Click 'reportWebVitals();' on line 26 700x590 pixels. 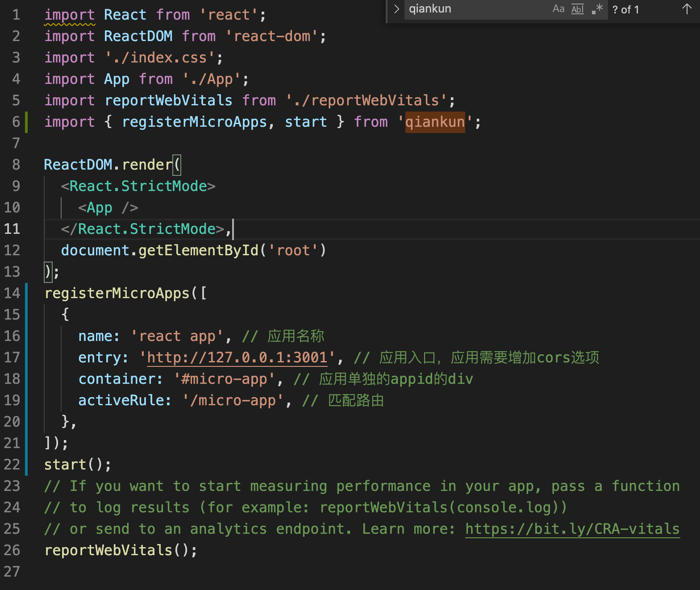(121, 550)
